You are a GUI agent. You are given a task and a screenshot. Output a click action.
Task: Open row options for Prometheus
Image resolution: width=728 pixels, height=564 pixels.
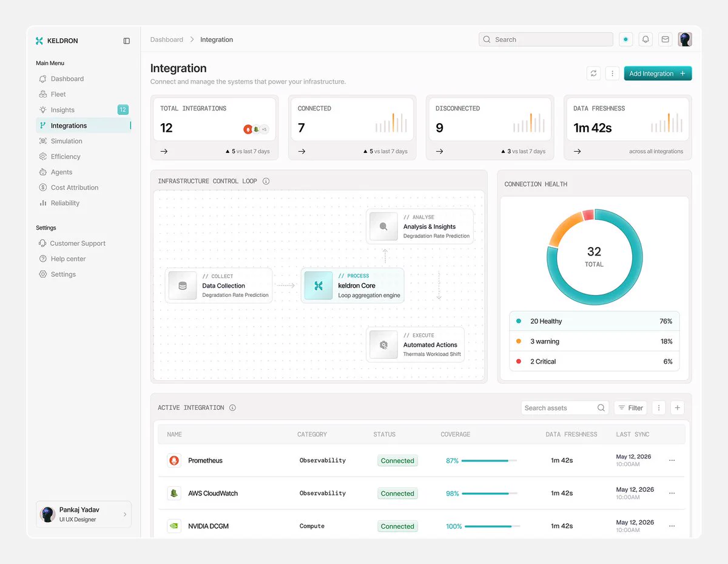tap(672, 460)
